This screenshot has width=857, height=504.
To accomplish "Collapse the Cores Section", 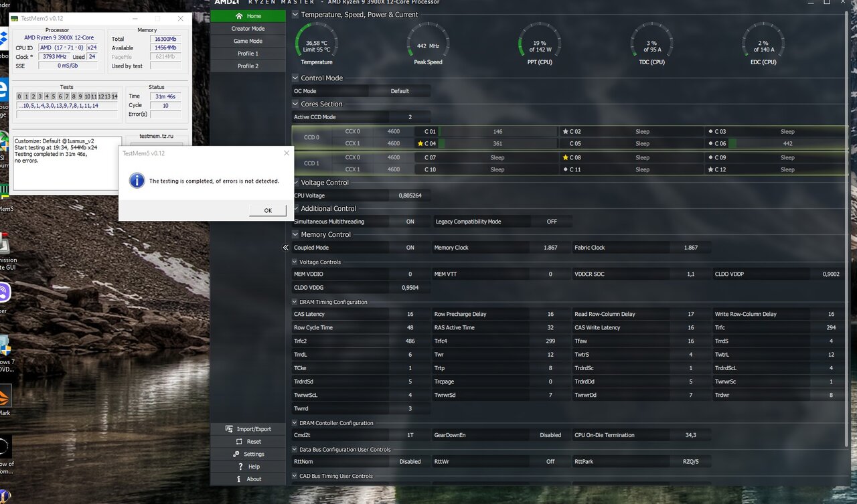I will coord(295,104).
